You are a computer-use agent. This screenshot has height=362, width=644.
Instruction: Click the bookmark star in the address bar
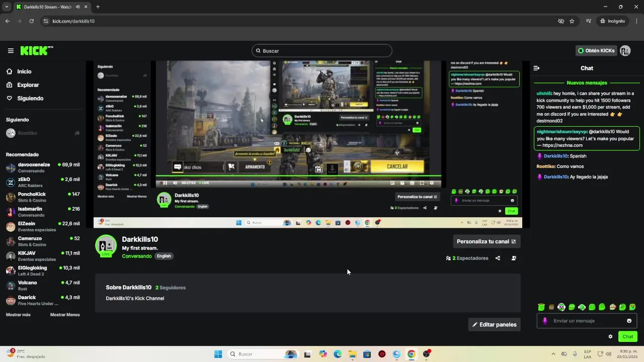tap(572, 21)
